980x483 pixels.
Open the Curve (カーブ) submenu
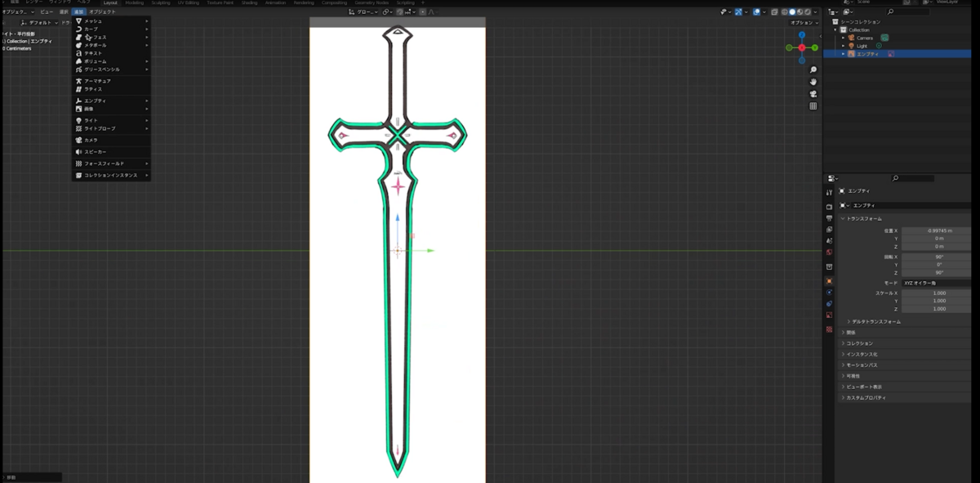[111, 29]
